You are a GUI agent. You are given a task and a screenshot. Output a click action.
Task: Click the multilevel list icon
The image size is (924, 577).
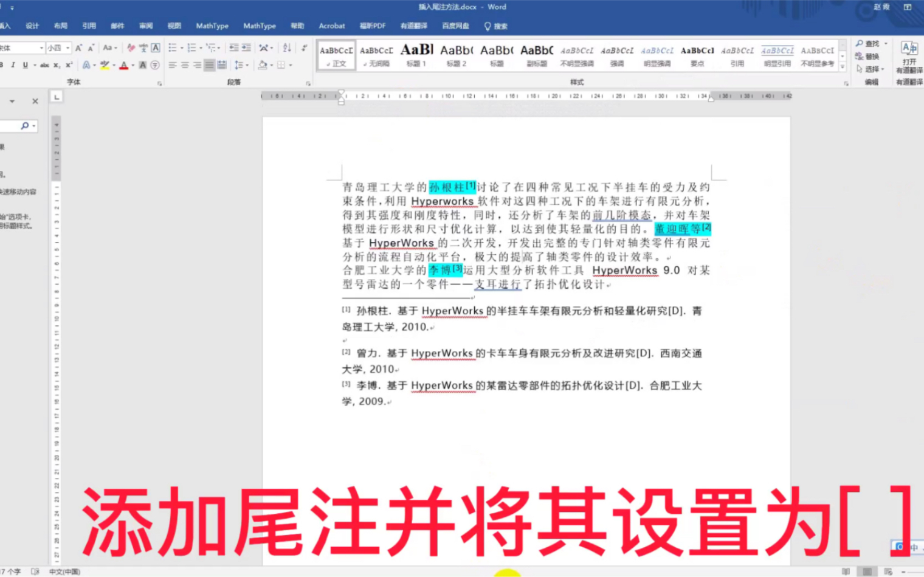[210, 48]
